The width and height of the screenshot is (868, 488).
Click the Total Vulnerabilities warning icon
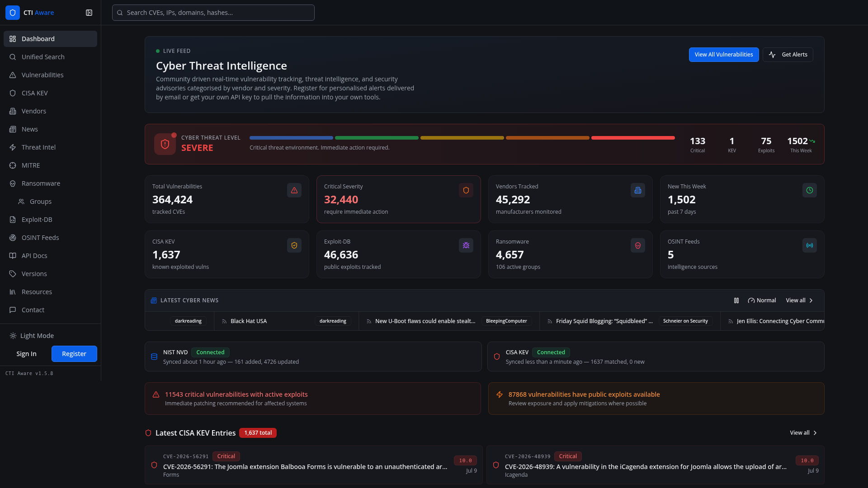pyautogui.click(x=294, y=190)
